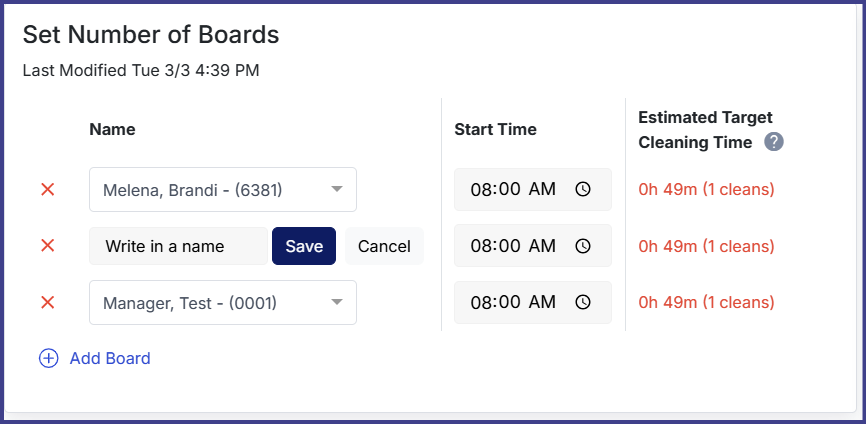Click the Manager, Test row's 0h 49m estimate

click(x=706, y=302)
